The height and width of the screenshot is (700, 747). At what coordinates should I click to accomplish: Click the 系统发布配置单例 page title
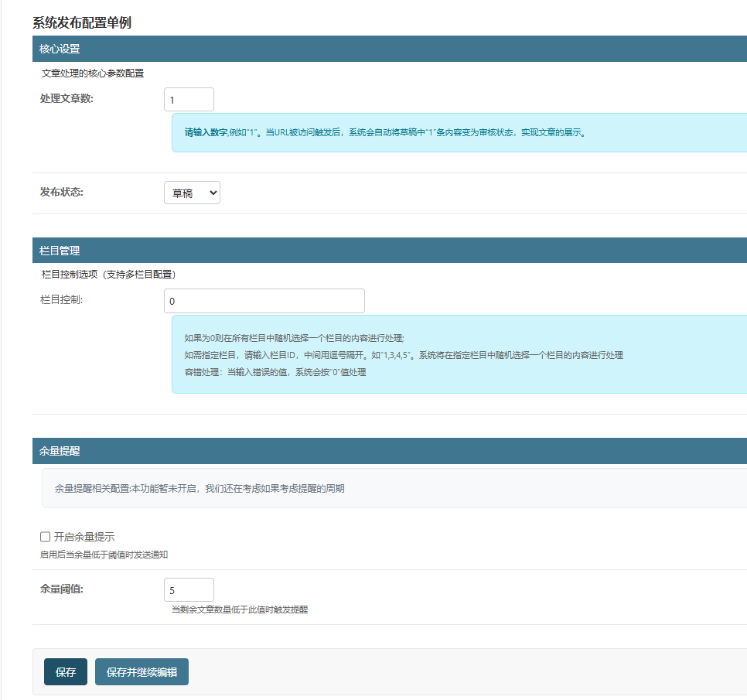tap(82, 22)
